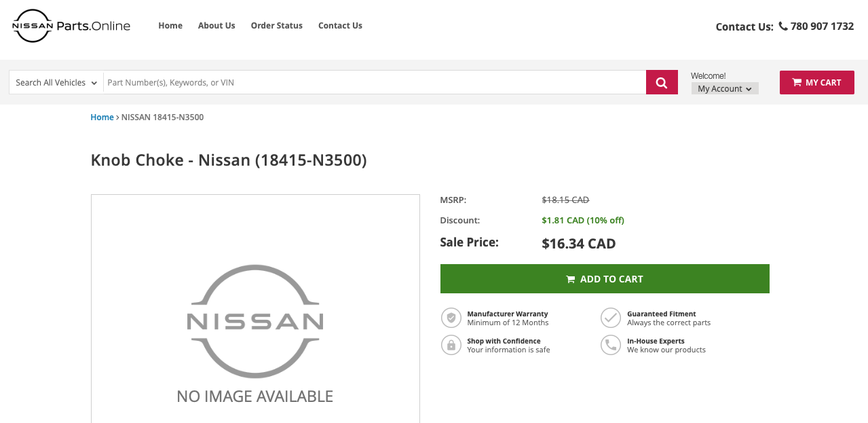868x423 pixels.
Task: Click the Manufacturer Warranty shield icon
Action: click(x=451, y=318)
